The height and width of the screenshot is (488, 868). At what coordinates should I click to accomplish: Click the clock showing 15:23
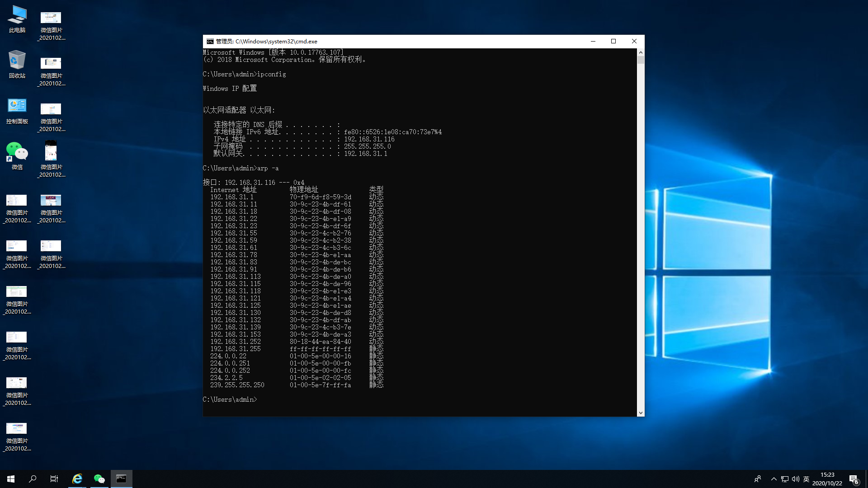click(827, 479)
